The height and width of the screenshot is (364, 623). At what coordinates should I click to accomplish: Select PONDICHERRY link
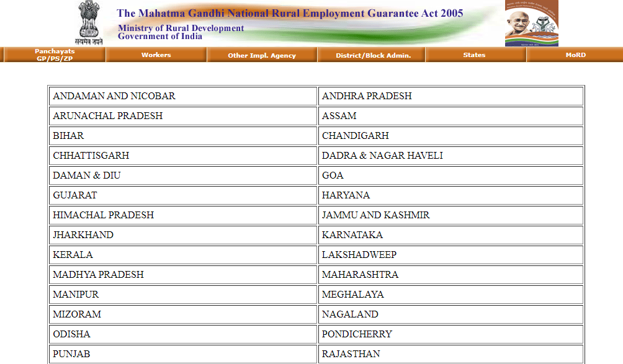coord(357,334)
